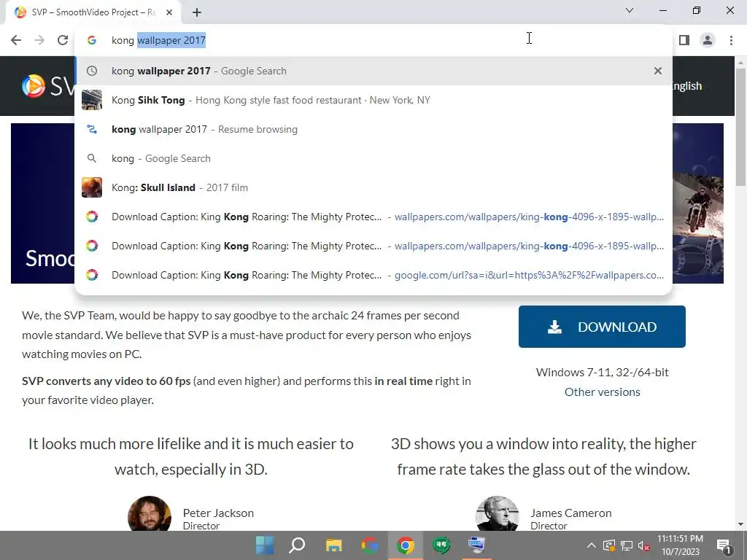The height and width of the screenshot is (560, 747).
Task: Click the English language selector
Action: (x=687, y=86)
